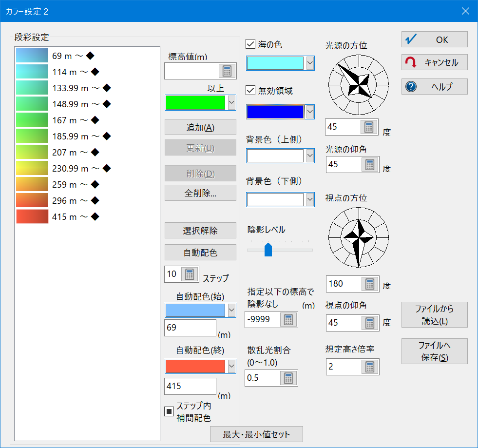Click the 視点の方位 compass dial
Image resolution: width=478 pixels, height=448 pixels.
(359, 237)
